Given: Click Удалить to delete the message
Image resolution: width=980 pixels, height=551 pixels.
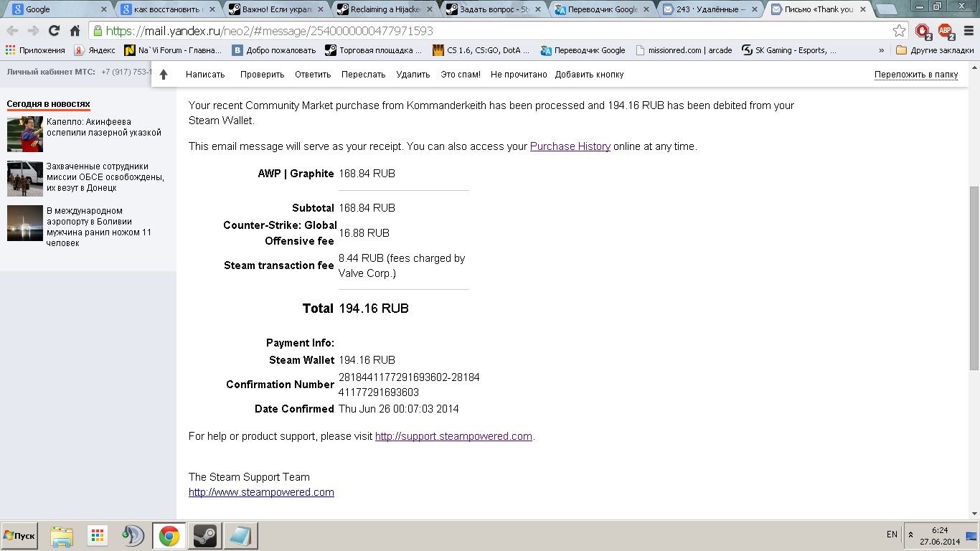Looking at the screenshot, I should pos(413,75).
